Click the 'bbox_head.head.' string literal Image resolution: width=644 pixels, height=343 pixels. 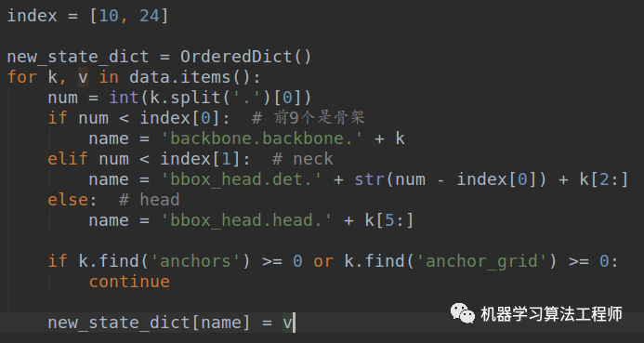pyautogui.click(x=246, y=220)
